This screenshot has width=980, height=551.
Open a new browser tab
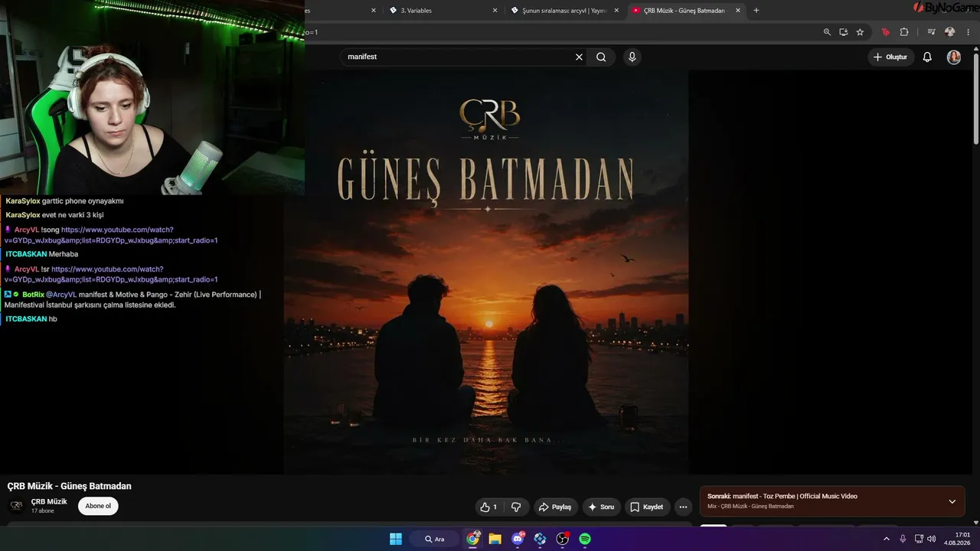(x=756, y=10)
